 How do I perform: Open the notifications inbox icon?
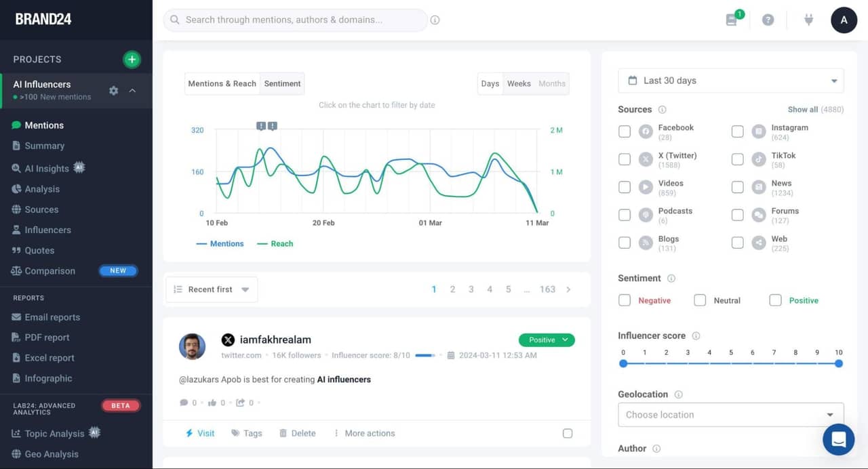coord(732,20)
